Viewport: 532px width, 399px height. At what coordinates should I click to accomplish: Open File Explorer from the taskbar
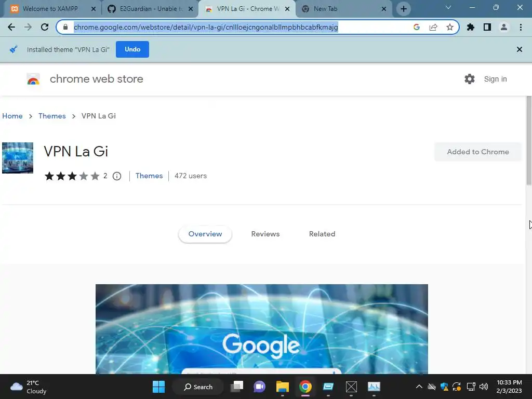[282, 387]
